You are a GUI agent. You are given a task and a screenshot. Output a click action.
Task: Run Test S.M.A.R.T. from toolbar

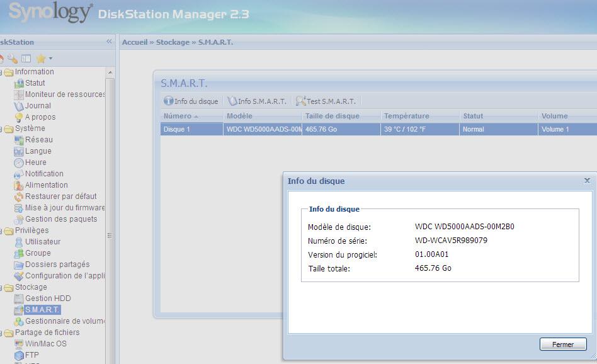click(326, 101)
